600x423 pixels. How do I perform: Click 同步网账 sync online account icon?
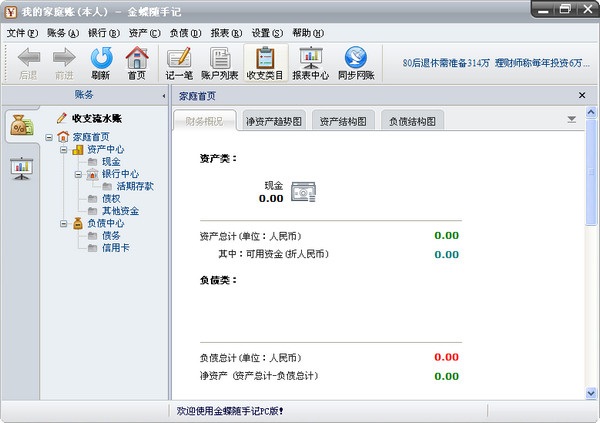pos(355,62)
